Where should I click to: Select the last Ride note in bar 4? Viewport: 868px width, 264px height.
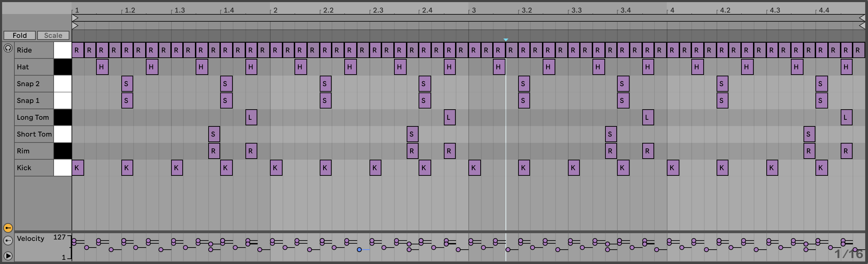click(859, 50)
